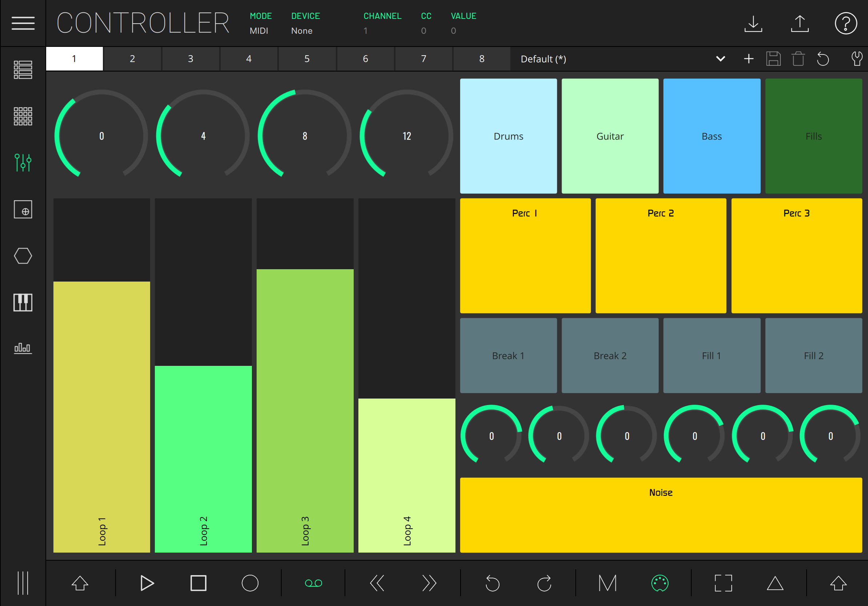Open the bar chart sidebar icon
Image resolution: width=868 pixels, height=606 pixels.
coord(23,348)
